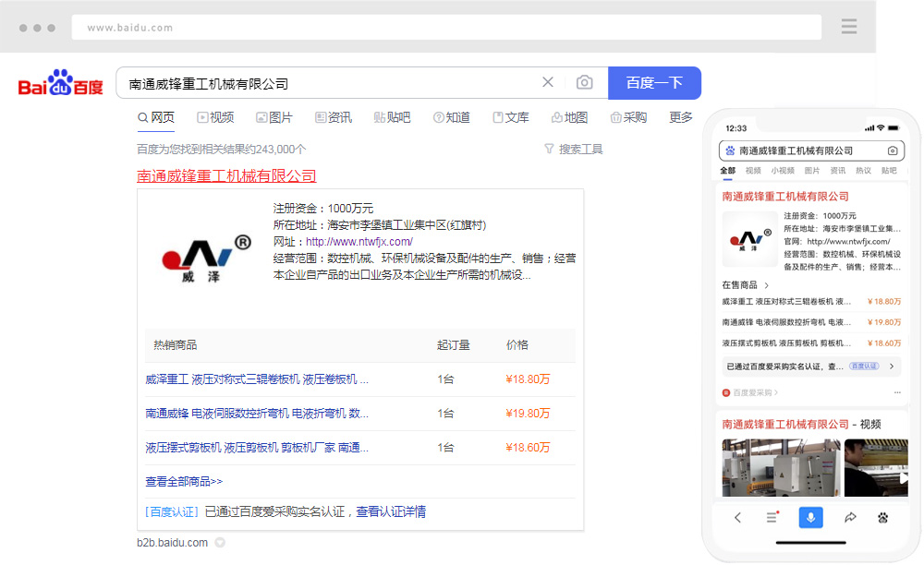Image resolution: width=924 pixels, height=565 pixels.
Task: Open product 威泽重工 液压对称式三辊卷板机
Action: [257, 379]
